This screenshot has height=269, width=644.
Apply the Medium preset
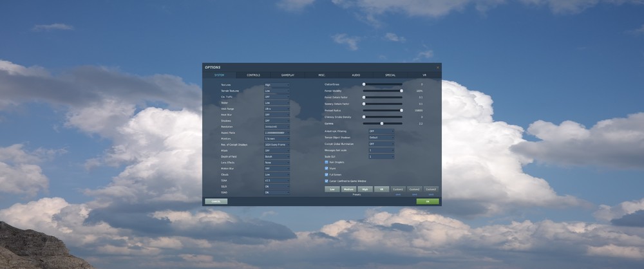point(348,189)
